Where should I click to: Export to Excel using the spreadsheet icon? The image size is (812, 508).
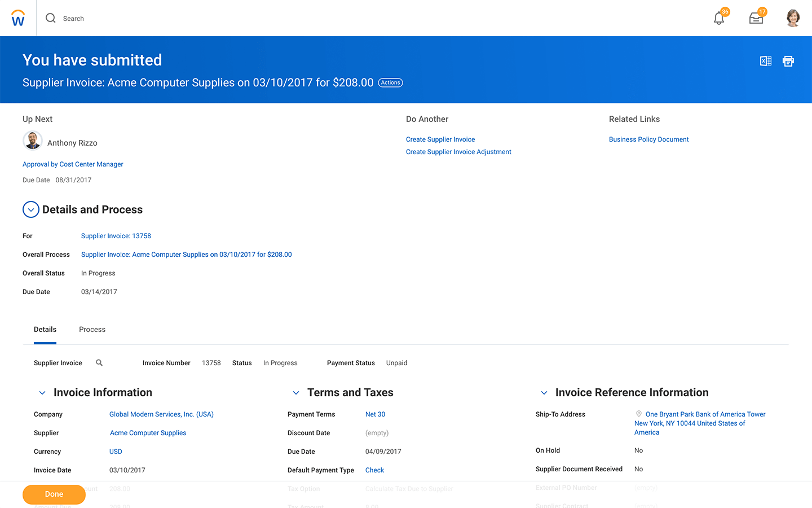click(x=766, y=61)
